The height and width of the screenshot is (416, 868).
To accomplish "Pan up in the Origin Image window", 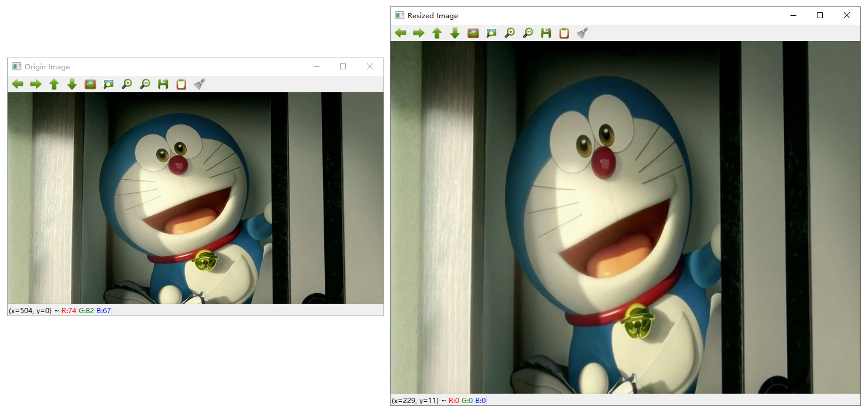I will pyautogui.click(x=54, y=84).
